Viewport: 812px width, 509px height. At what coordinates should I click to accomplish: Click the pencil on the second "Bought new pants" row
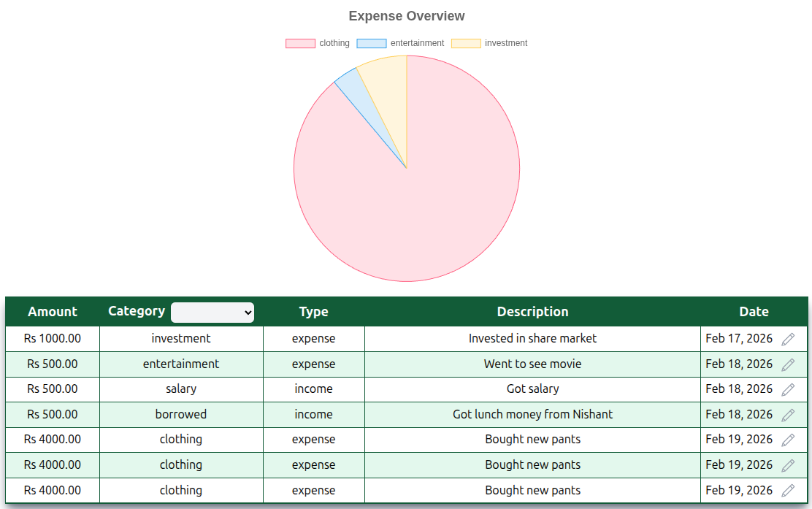click(x=788, y=465)
